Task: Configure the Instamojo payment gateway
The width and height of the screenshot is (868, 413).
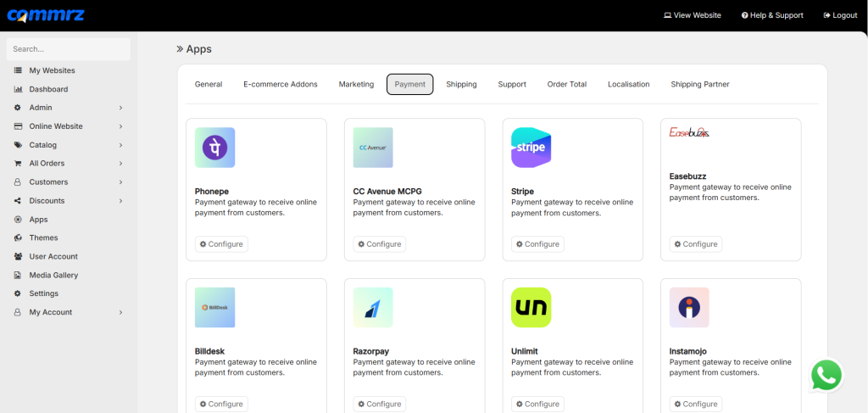Action: [x=696, y=405]
